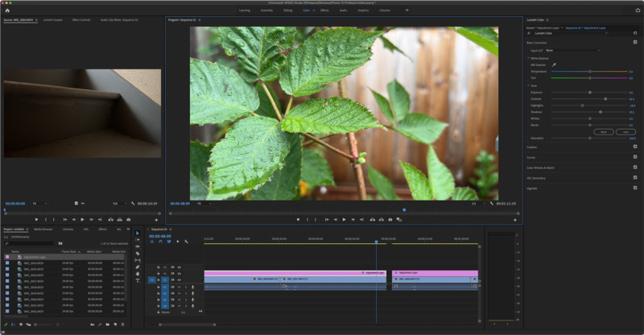The image size is (644, 335).
Task: Open timeline display settings wrench
Action: pos(186,242)
